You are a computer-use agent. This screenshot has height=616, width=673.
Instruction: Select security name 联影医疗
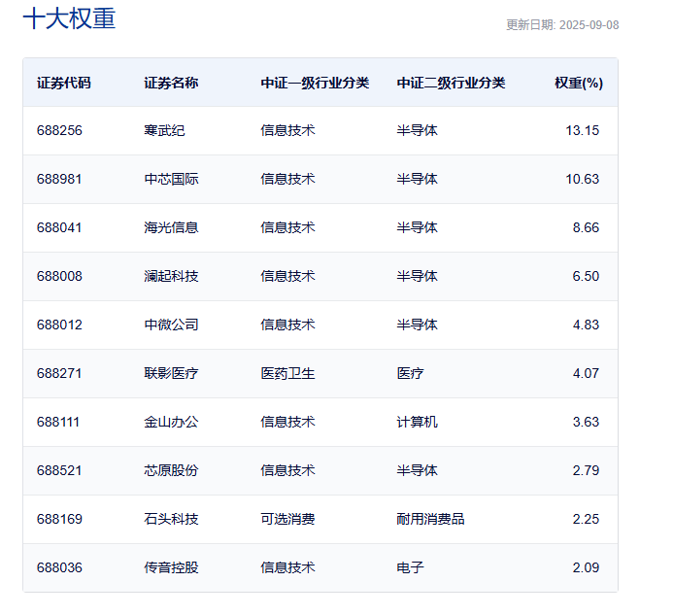pyautogui.click(x=171, y=373)
